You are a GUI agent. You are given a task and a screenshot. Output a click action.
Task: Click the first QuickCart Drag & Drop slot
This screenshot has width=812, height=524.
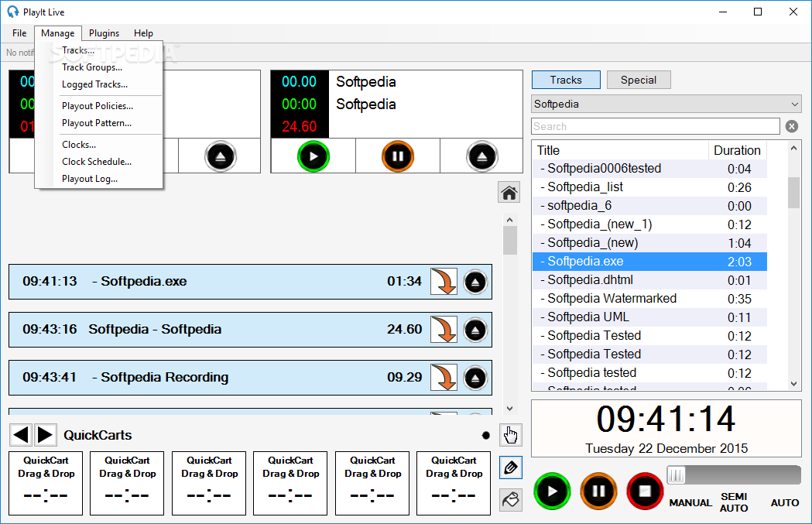46,483
